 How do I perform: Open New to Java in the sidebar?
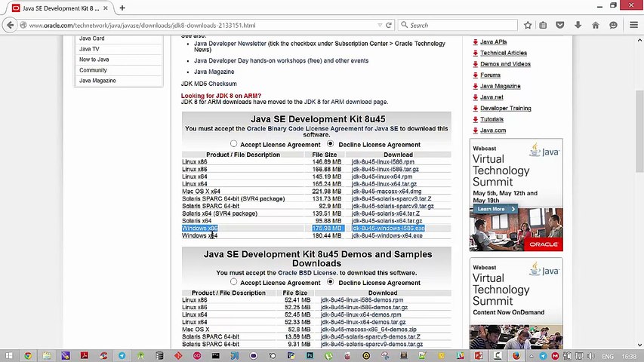[x=94, y=60]
